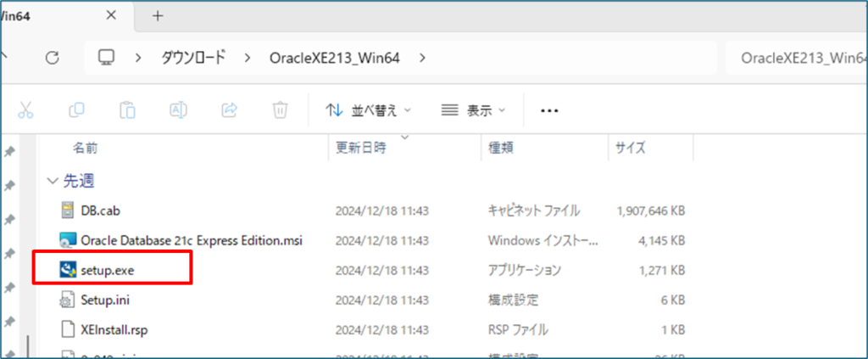The image size is (868, 359).
Task: Click the PC monitor icon in address bar
Action: click(x=107, y=58)
